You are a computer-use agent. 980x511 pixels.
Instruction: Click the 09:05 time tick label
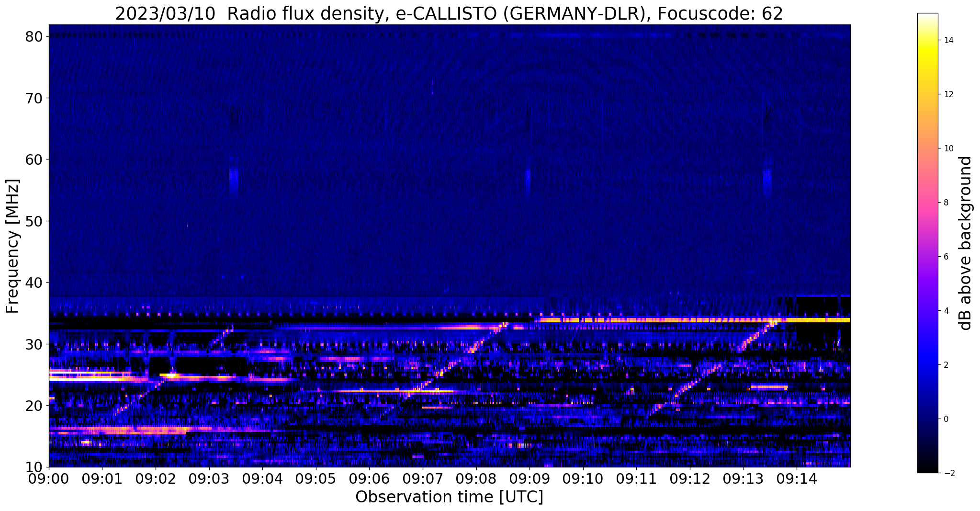[316, 478]
